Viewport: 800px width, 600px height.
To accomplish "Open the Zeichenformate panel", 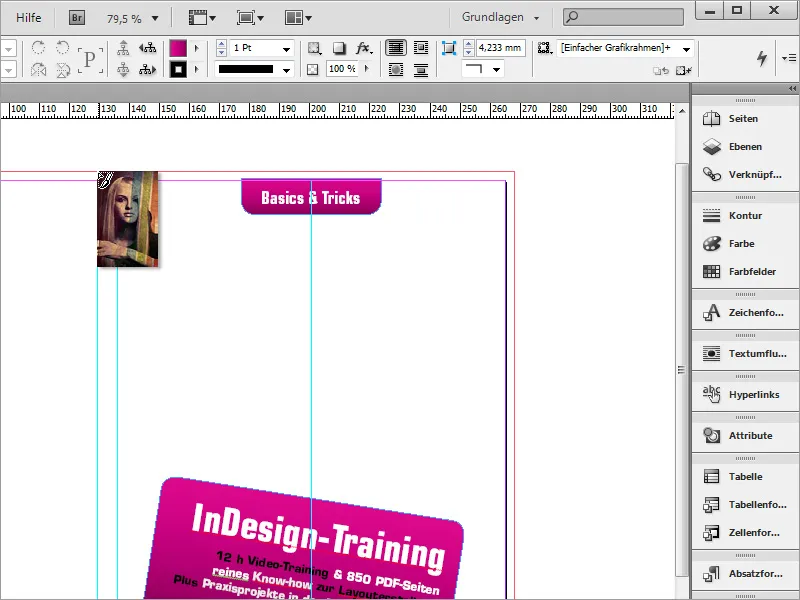I will click(745, 312).
